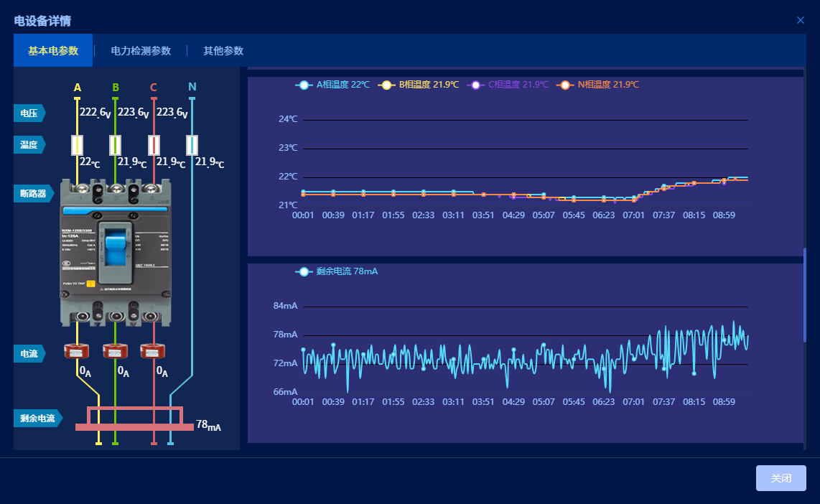Click the phase C current transformer ring
This screenshot has width=820, height=504.
coord(153,350)
